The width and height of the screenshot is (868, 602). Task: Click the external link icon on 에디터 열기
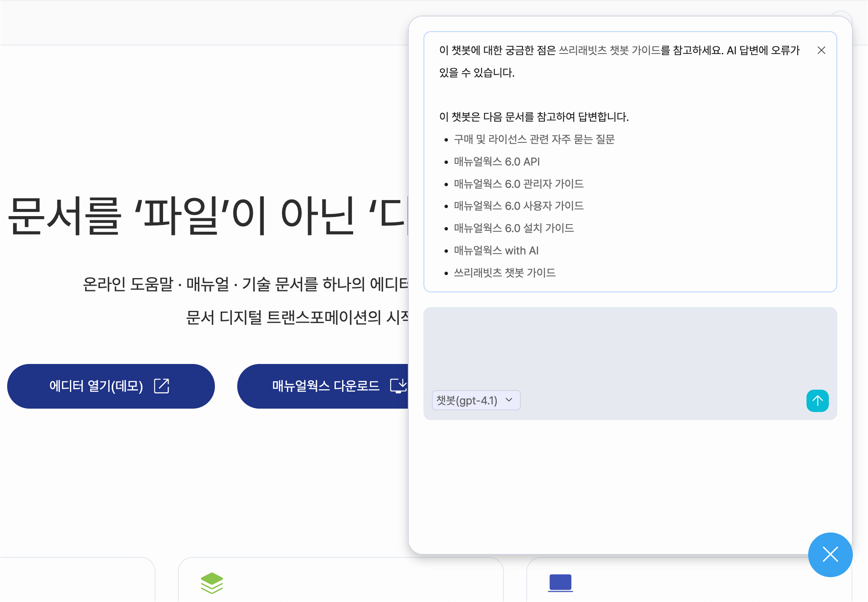(161, 386)
